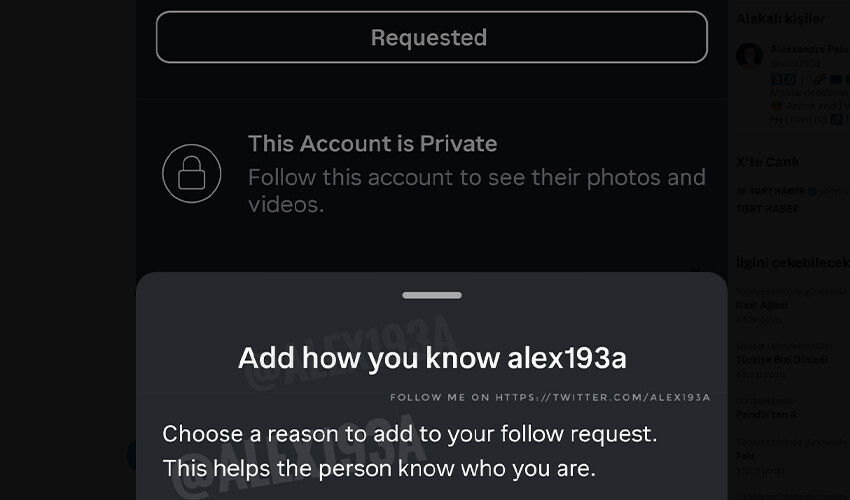Open the Pendik'ten 4 trending topic
Screen dimensions: 850x500
click(x=768, y=414)
